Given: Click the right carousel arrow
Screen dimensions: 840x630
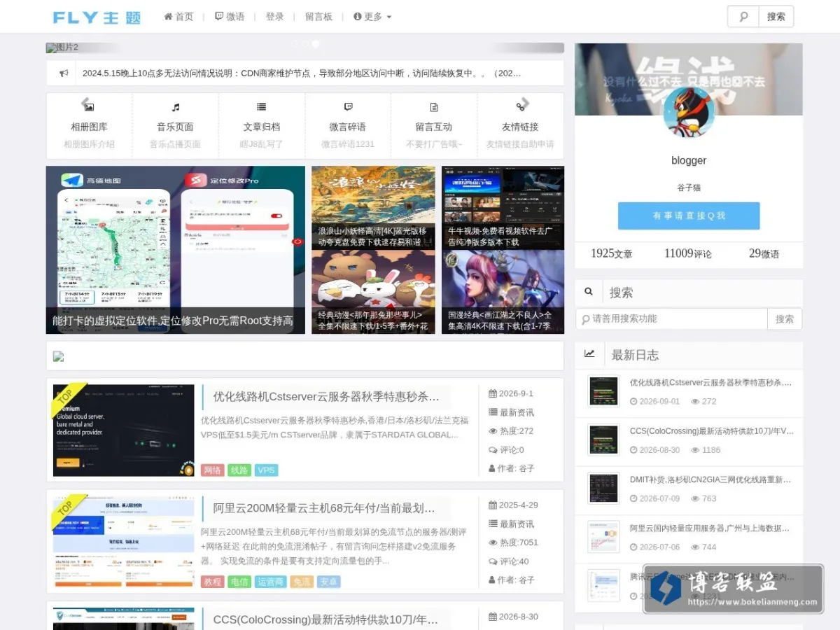Looking at the screenshot, I should point(524,103).
